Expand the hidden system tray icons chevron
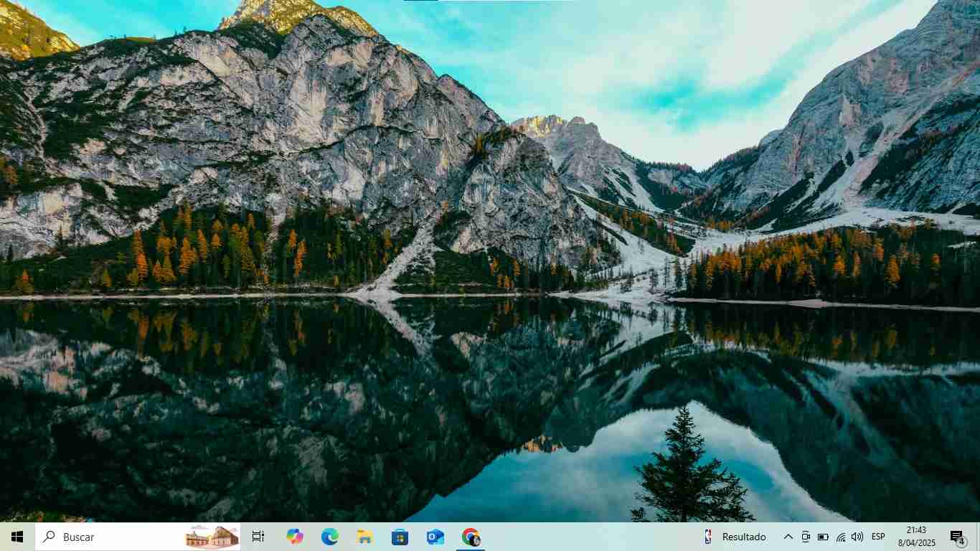 point(788,537)
